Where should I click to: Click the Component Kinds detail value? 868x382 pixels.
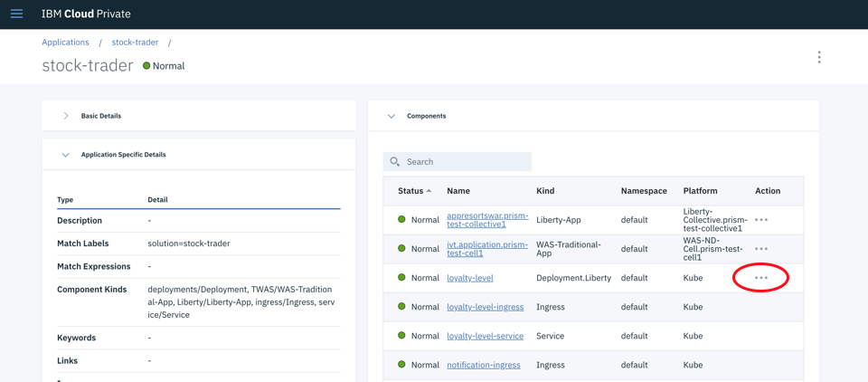pyautogui.click(x=240, y=302)
